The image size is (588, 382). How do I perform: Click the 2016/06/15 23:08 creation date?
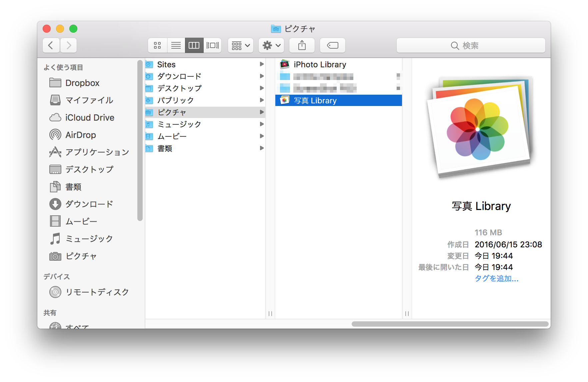508,244
